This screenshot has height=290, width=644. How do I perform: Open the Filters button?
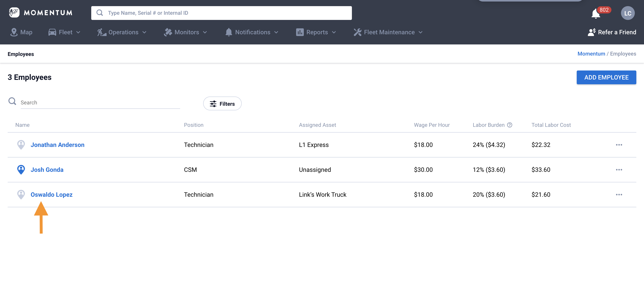coord(222,104)
